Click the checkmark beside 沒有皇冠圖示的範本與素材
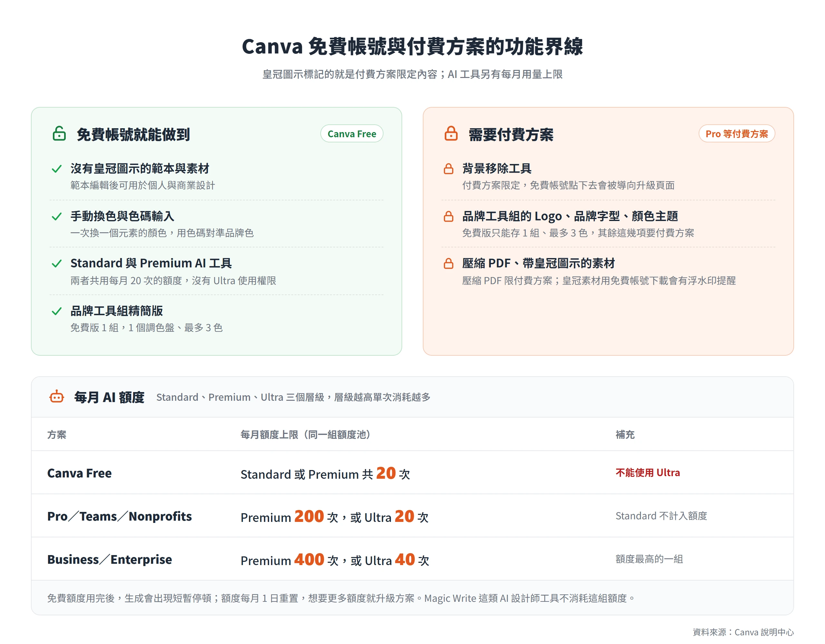This screenshot has width=825, height=644. coord(57,168)
